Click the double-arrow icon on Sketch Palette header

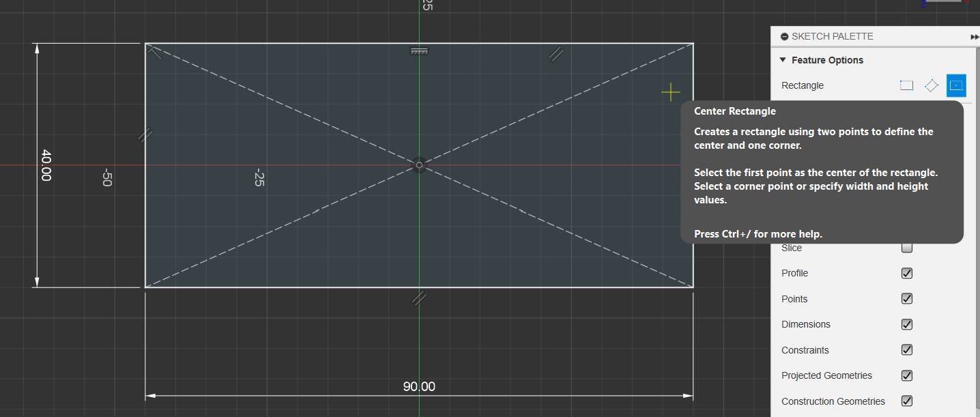click(975, 37)
